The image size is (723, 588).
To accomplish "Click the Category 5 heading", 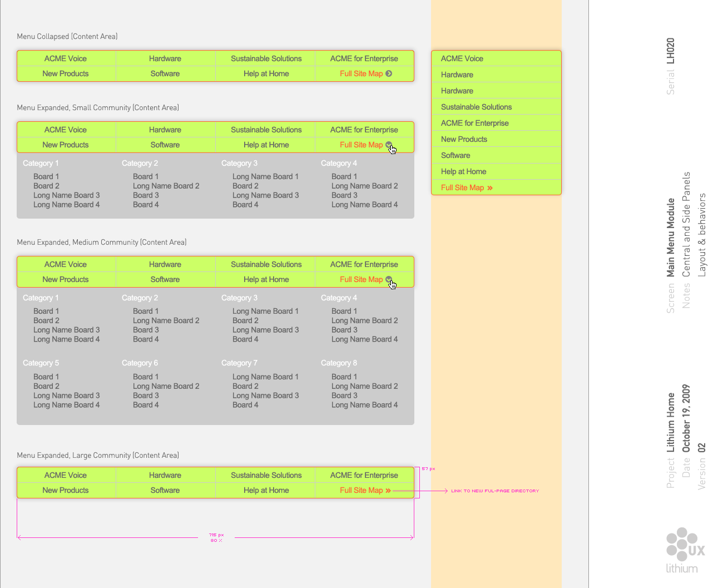I will [x=41, y=363].
